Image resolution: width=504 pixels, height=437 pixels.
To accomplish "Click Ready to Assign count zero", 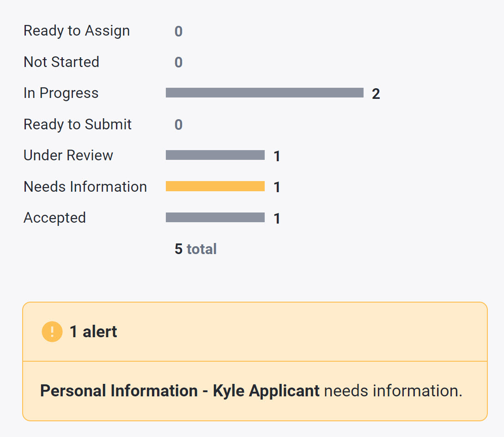I will click(x=178, y=32).
